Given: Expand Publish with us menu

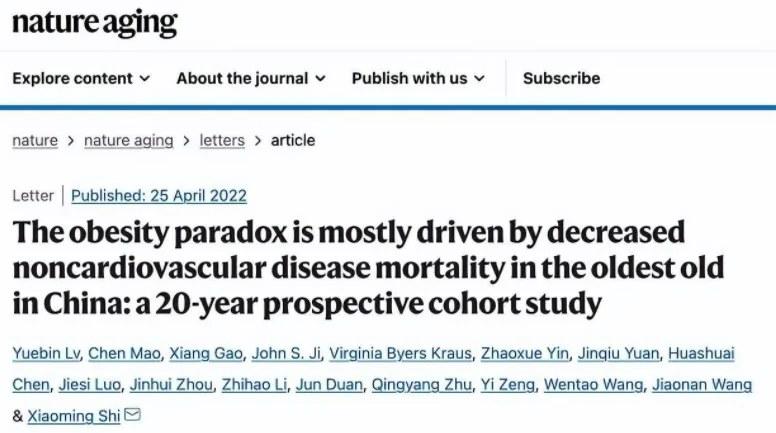Looking at the screenshot, I should (418, 78).
